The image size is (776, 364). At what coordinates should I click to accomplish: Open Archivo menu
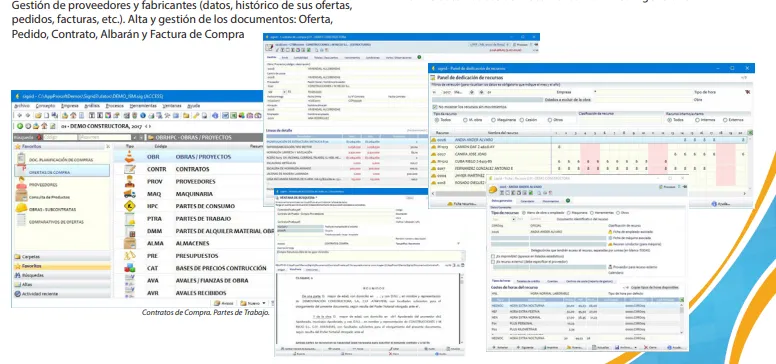pyautogui.click(x=22, y=105)
